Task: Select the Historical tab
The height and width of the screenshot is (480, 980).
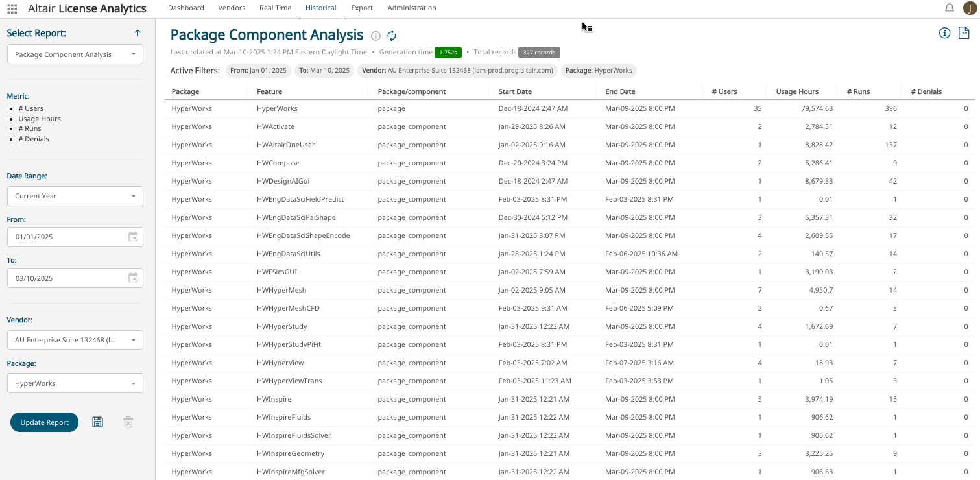Action: coord(320,8)
